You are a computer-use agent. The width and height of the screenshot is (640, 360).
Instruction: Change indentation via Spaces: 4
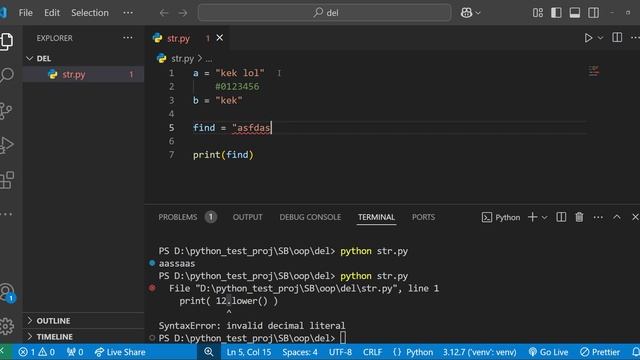pyautogui.click(x=300, y=352)
